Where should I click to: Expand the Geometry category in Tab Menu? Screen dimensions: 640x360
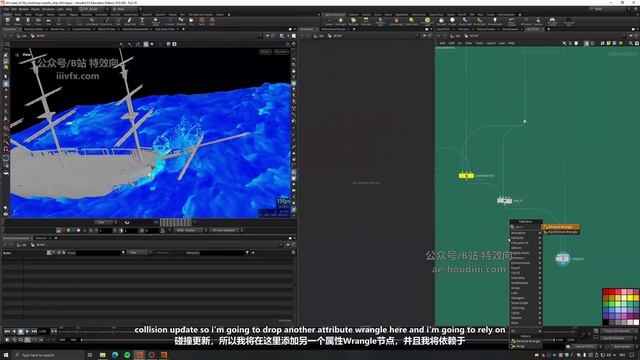click(525, 278)
